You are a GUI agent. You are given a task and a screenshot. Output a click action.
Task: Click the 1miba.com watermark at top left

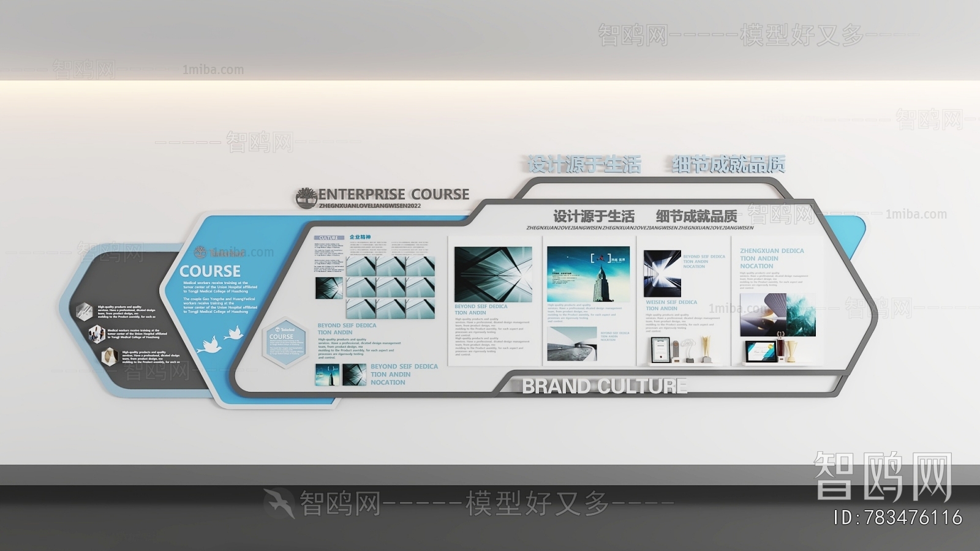point(213,70)
